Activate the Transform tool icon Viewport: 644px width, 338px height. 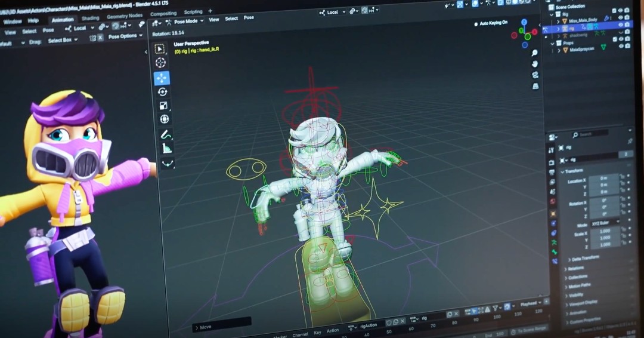(x=165, y=119)
